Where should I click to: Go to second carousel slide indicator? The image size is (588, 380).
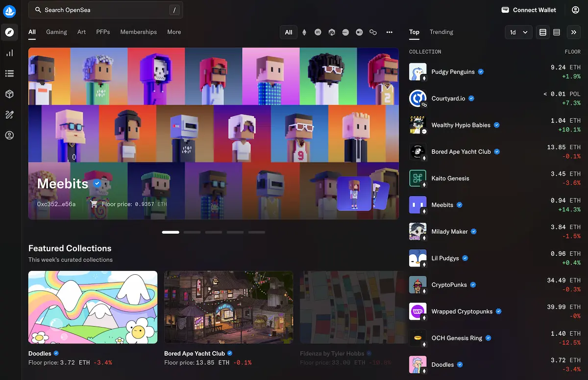(192, 232)
